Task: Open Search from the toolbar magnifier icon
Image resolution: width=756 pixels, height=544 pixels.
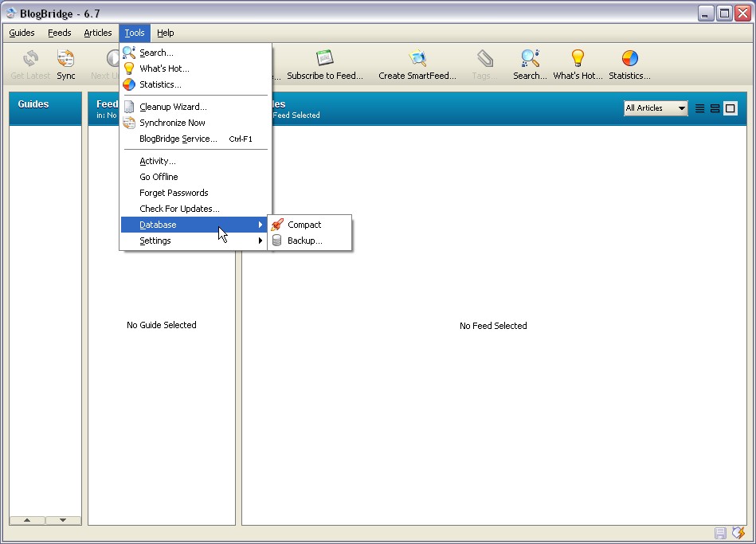Action: tap(530, 58)
